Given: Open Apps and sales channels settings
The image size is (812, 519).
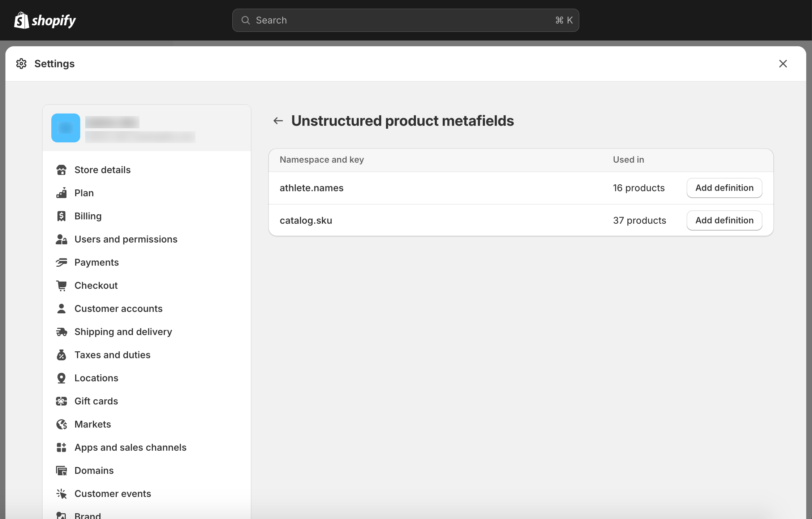Looking at the screenshot, I should click(x=130, y=447).
